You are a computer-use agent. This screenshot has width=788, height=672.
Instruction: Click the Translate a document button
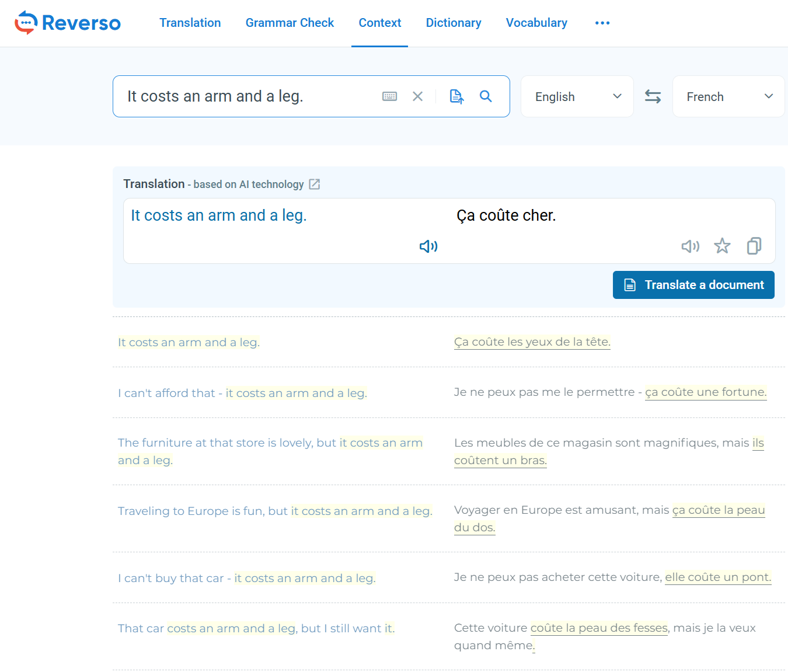click(x=693, y=285)
